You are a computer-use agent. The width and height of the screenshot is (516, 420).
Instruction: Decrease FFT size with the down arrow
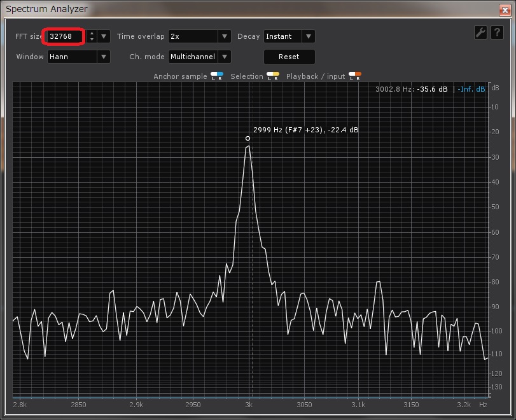(x=92, y=39)
